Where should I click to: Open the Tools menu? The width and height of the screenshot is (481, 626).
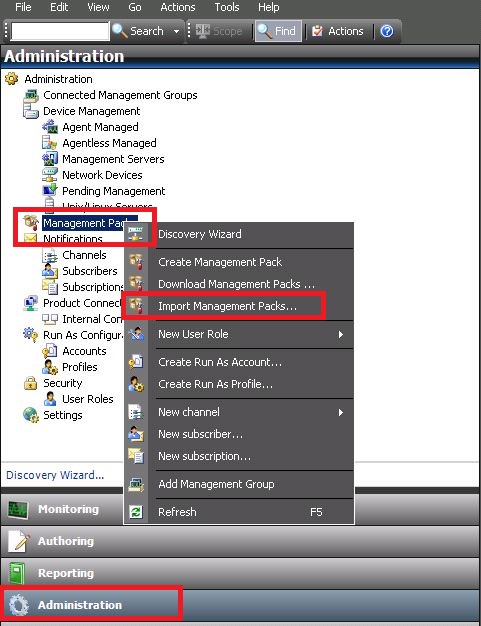pyautogui.click(x=227, y=7)
